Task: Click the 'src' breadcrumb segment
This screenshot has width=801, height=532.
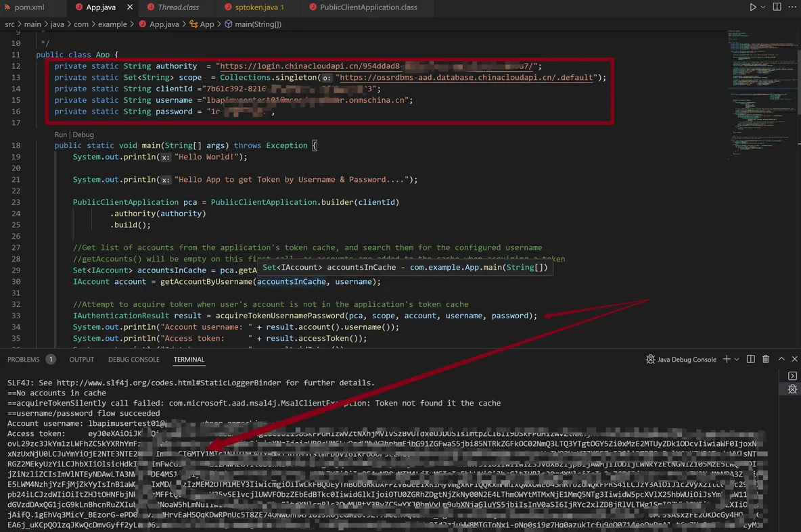Action: 9,24
